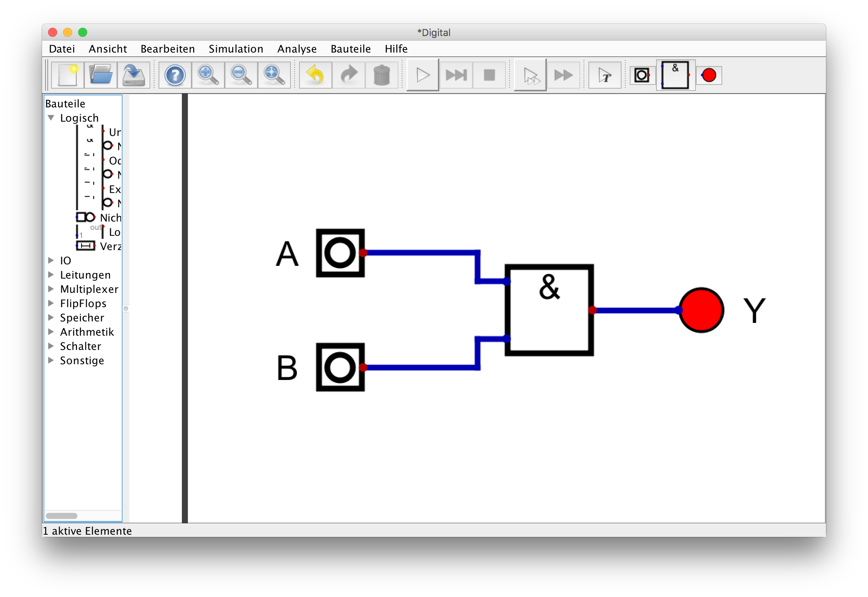Open the Simulation menu

click(236, 49)
